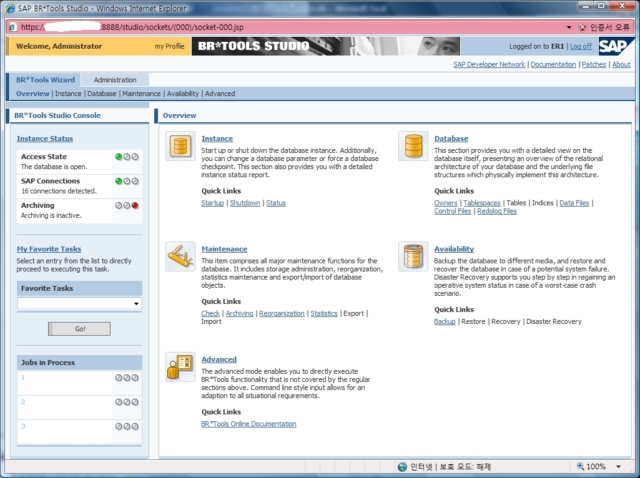
Task: Click the Archiving red status light
Action: pyautogui.click(x=135, y=206)
